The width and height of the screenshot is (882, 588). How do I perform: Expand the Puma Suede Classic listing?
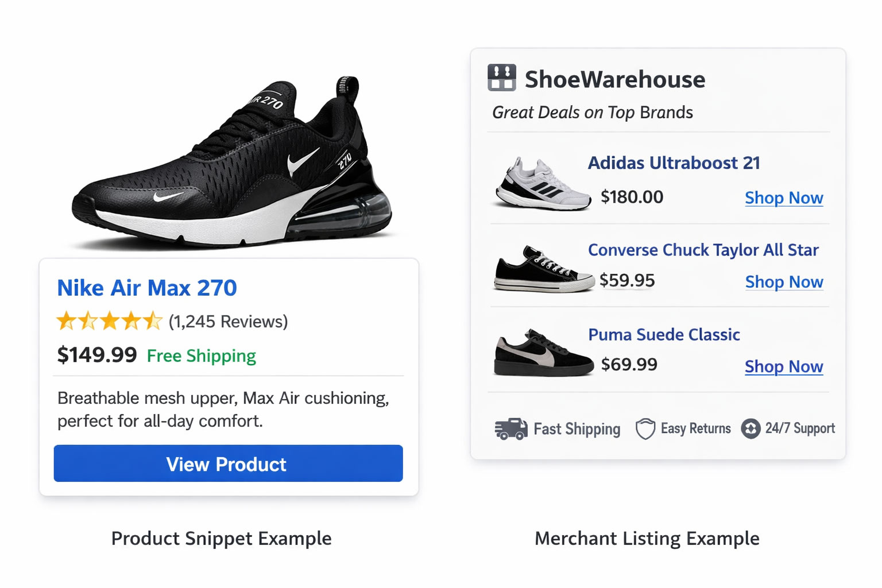[663, 335]
